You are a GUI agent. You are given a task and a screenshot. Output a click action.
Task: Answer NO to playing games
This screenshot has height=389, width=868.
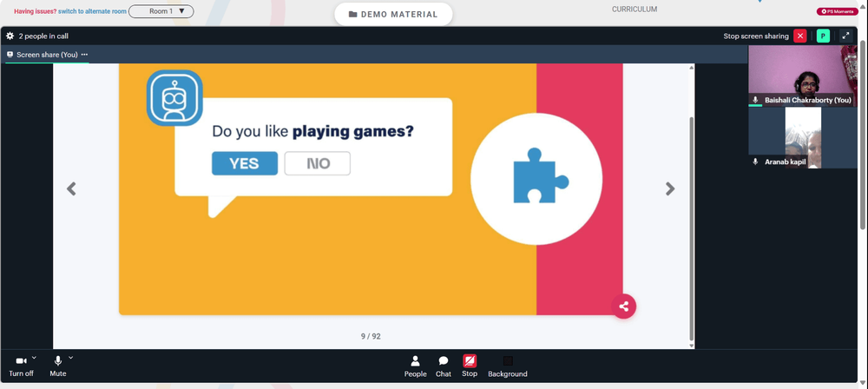(317, 163)
